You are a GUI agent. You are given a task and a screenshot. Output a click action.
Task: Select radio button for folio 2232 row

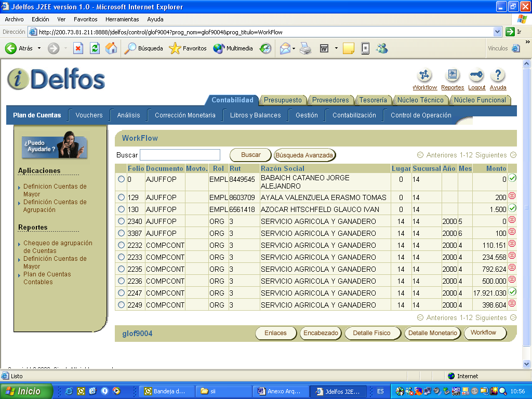[121, 245]
